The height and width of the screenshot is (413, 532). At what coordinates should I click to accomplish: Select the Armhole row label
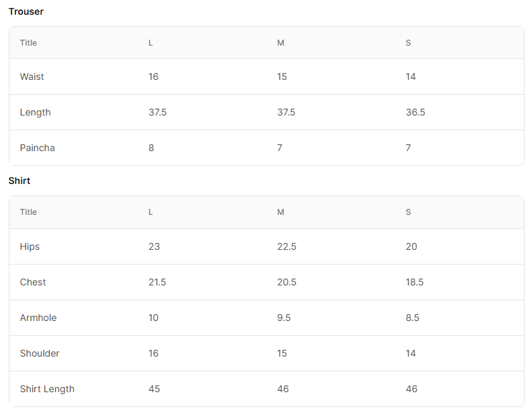tap(38, 318)
